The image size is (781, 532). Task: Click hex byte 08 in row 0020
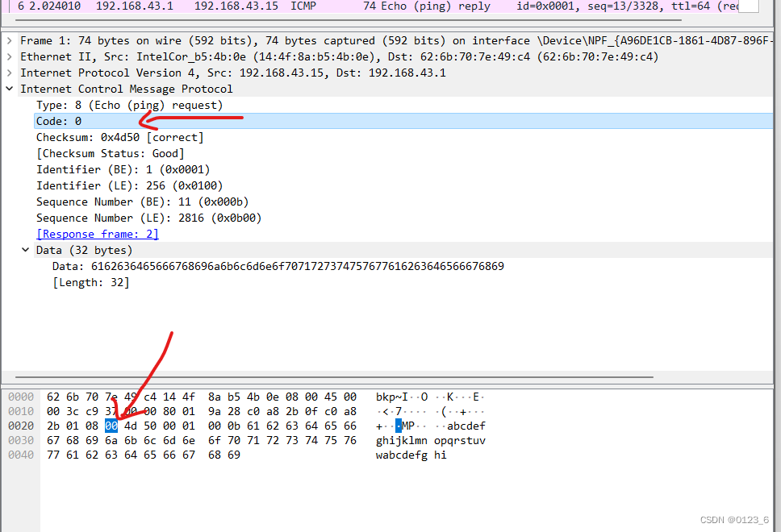pos(92,426)
